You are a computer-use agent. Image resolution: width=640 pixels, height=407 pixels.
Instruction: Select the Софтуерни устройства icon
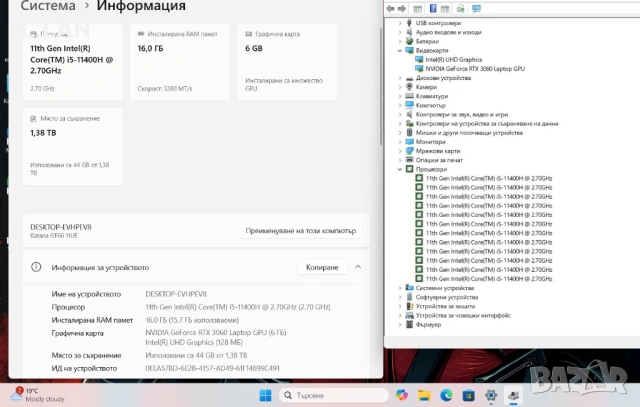409,297
